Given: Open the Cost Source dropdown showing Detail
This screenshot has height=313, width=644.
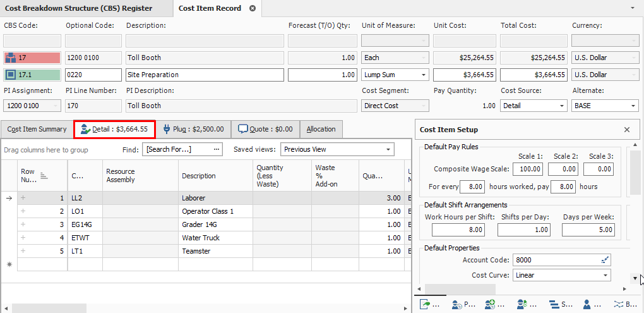Looking at the screenshot, I should [x=561, y=106].
